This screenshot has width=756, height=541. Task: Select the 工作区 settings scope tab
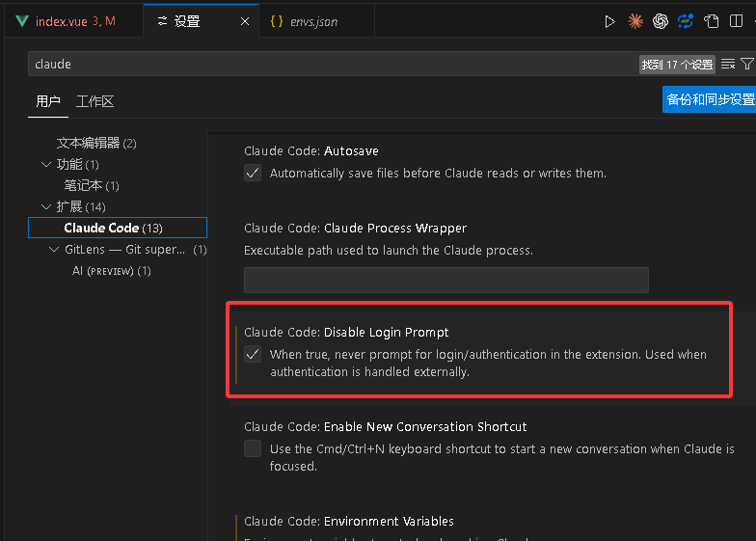coord(94,101)
